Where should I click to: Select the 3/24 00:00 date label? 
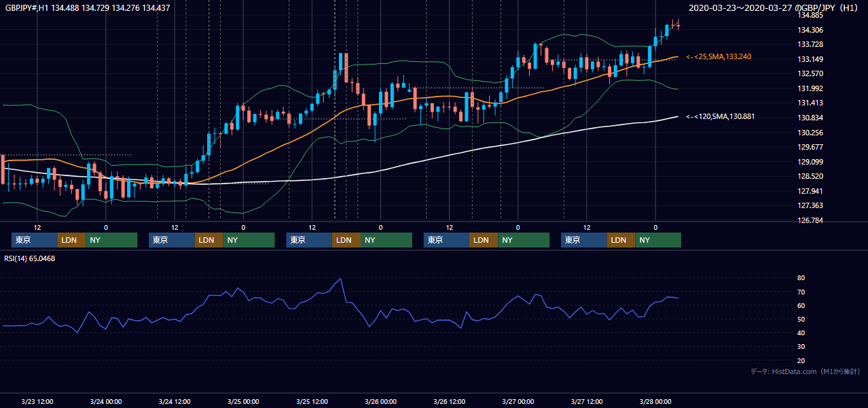[x=106, y=401]
